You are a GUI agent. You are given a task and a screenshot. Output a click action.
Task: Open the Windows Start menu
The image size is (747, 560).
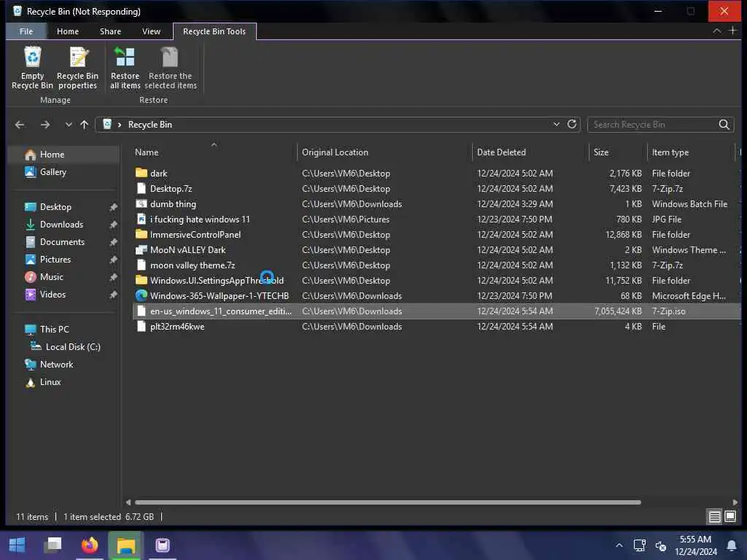point(18,545)
